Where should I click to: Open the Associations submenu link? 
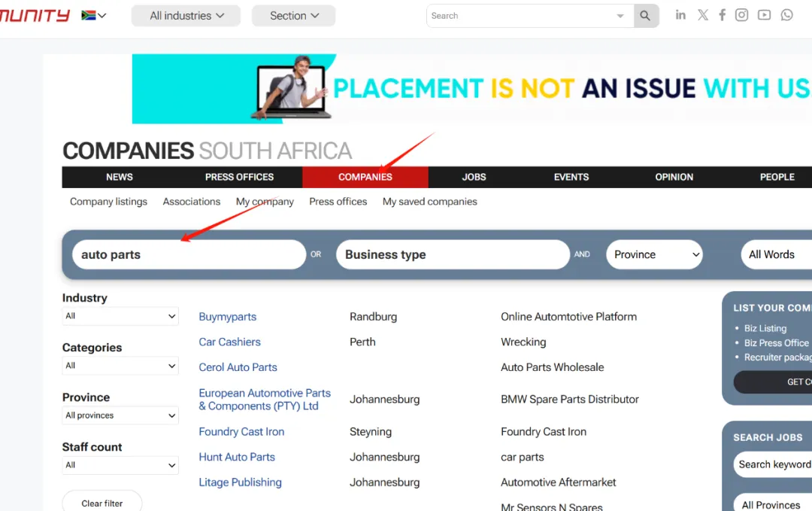click(192, 202)
